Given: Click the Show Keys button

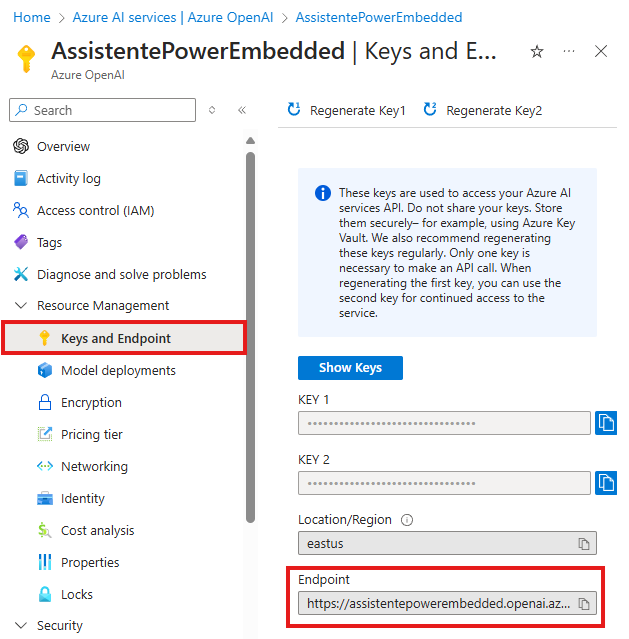Looking at the screenshot, I should pos(350,368).
